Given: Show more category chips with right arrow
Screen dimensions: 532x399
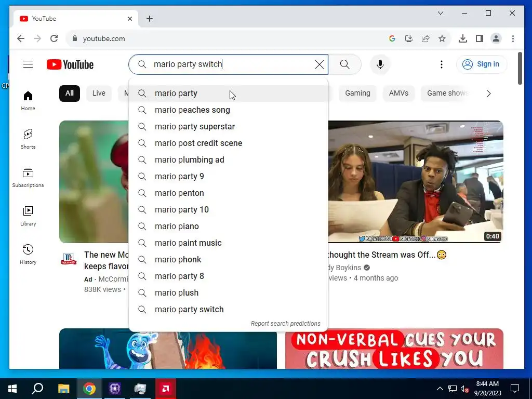Looking at the screenshot, I should point(488,94).
